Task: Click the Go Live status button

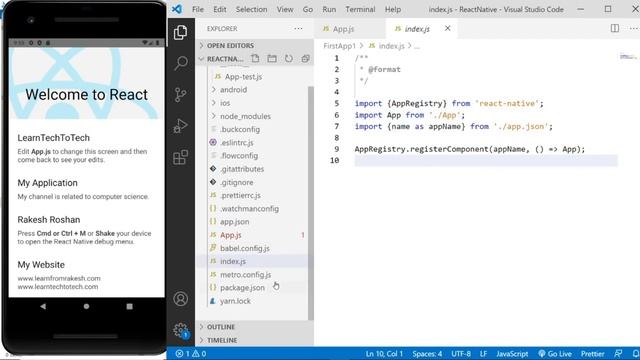Action: tap(555, 353)
